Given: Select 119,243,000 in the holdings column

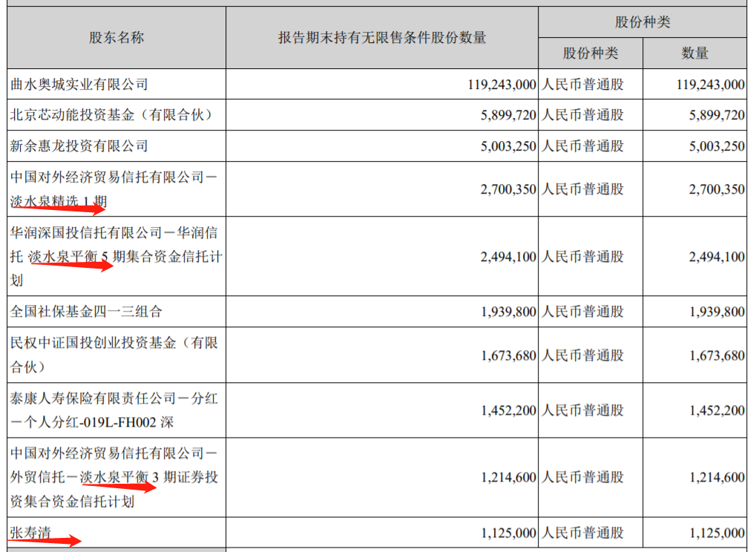Looking at the screenshot, I should pyautogui.click(x=502, y=85).
